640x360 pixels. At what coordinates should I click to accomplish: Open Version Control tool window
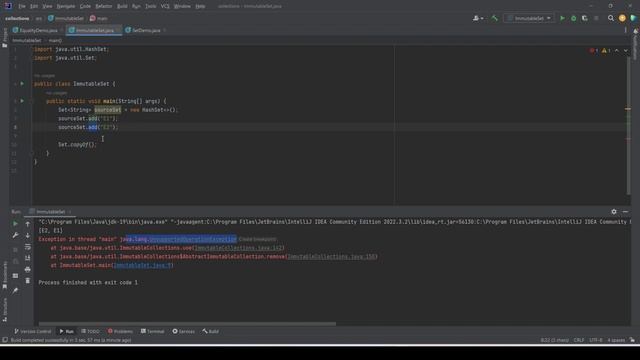pos(33,331)
